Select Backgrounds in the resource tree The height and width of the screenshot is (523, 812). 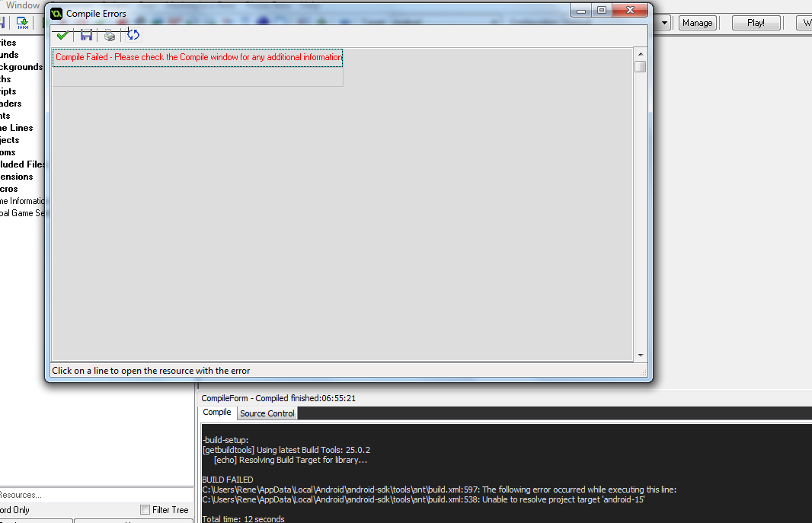pos(21,67)
